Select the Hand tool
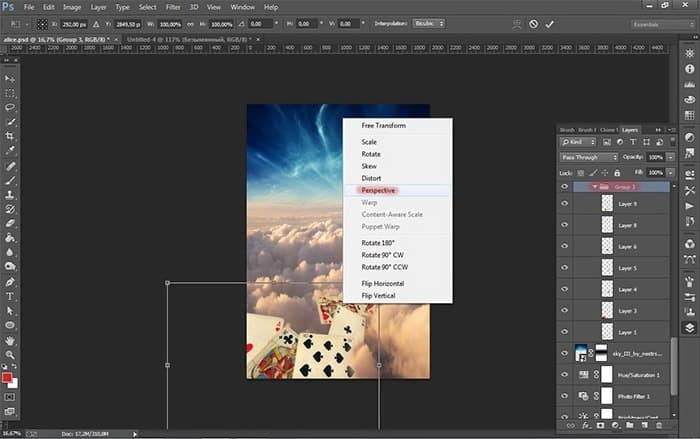The image size is (700, 439). point(11,340)
